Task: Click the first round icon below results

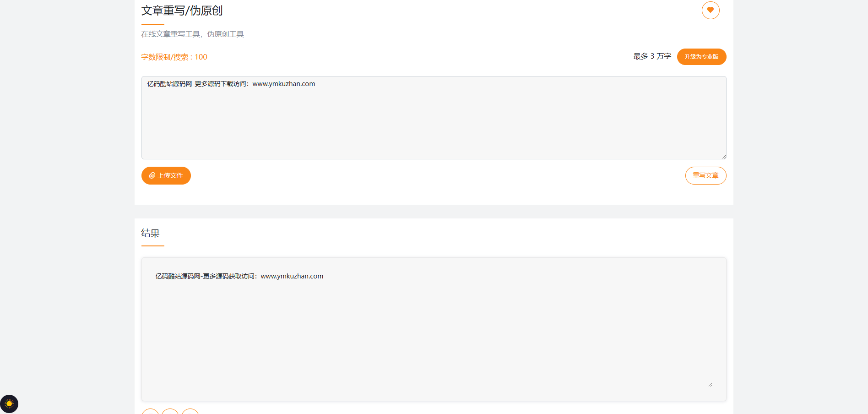Action: (150, 412)
